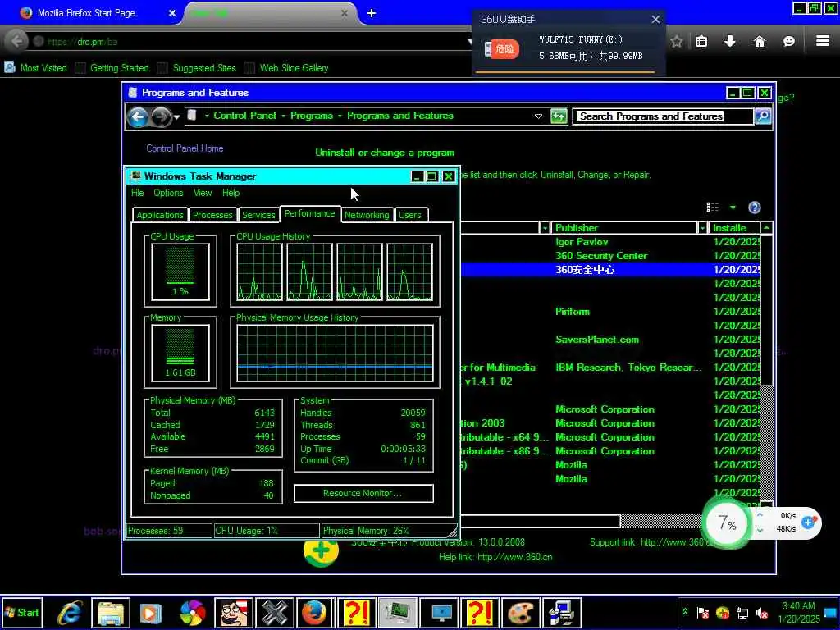Open the Action Center flag icon

click(x=703, y=613)
